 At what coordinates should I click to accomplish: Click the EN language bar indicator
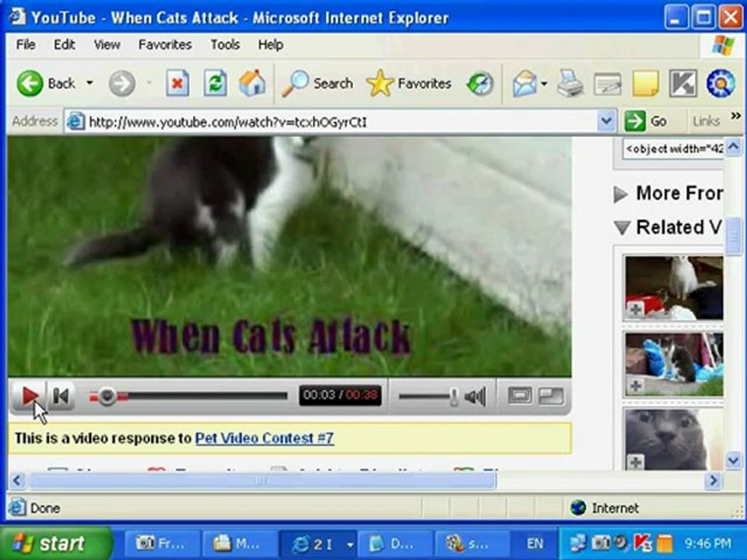(535, 544)
